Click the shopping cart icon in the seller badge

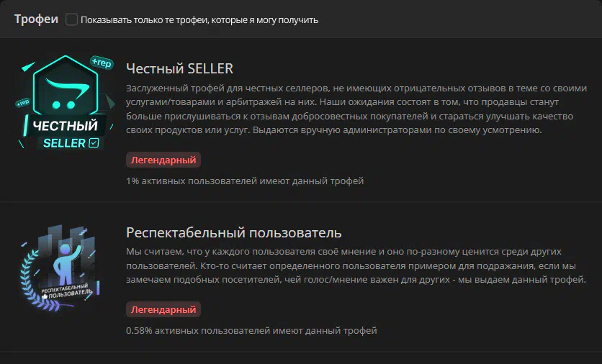click(x=66, y=94)
